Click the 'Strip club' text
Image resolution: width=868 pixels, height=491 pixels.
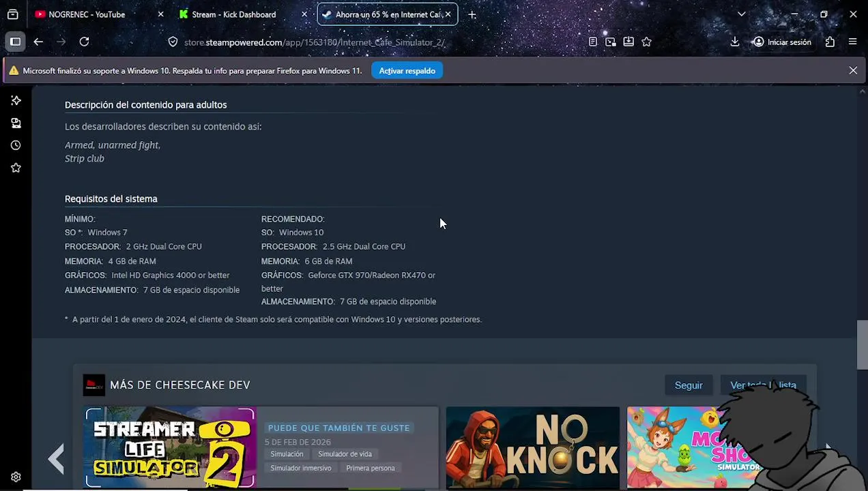pyautogui.click(x=85, y=158)
